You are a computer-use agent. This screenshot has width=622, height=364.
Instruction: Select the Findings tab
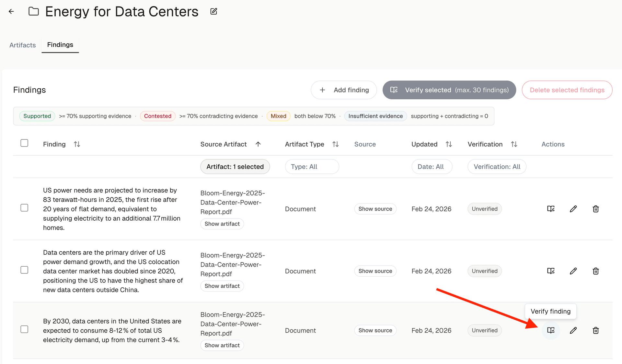click(x=60, y=45)
